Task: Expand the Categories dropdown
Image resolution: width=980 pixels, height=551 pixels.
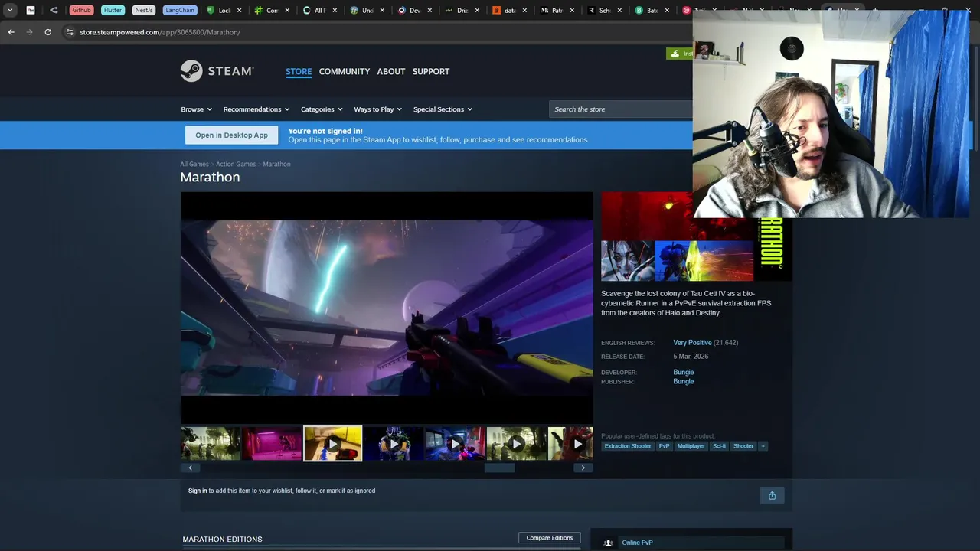Action: point(322,109)
